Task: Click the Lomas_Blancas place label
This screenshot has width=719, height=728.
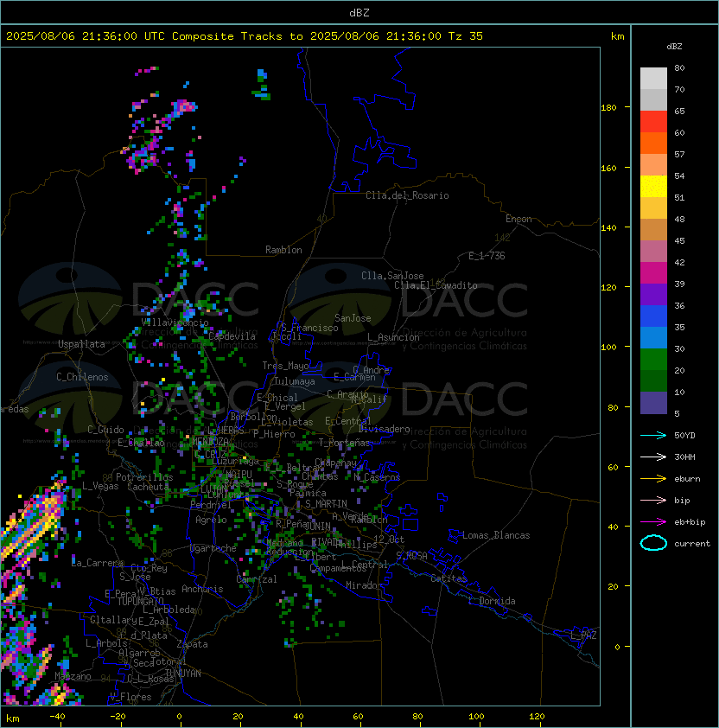Action: [496, 535]
